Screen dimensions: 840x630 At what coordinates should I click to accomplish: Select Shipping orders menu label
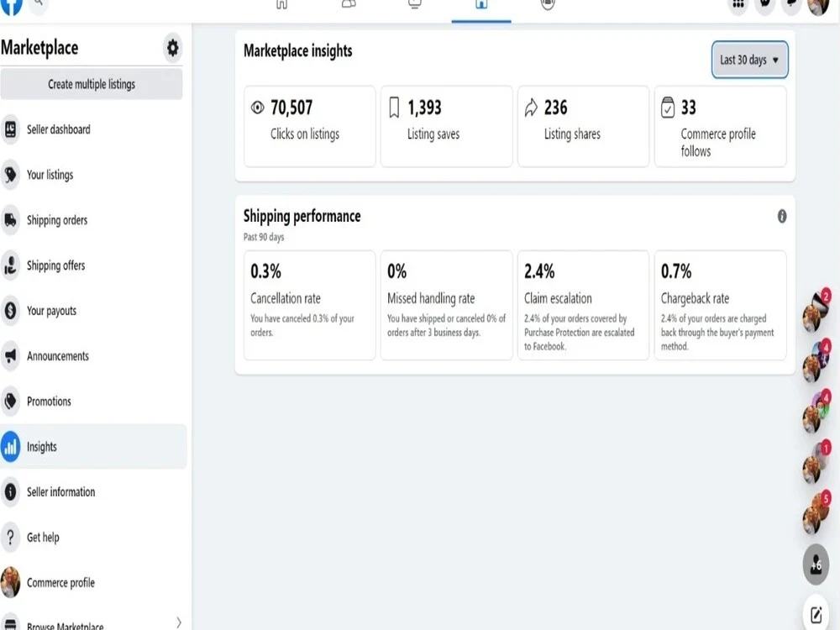coord(57,220)
